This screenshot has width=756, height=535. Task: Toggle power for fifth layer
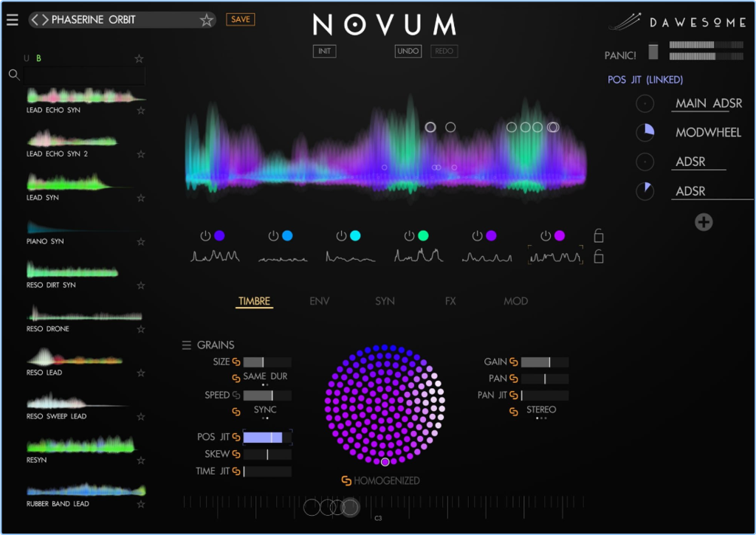[x=478, y=235]
